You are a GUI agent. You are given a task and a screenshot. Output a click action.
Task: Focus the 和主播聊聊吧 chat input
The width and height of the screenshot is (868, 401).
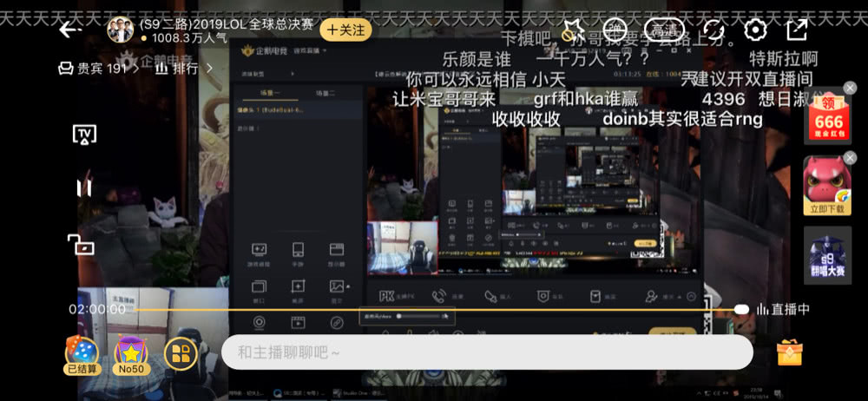[487, 352]
